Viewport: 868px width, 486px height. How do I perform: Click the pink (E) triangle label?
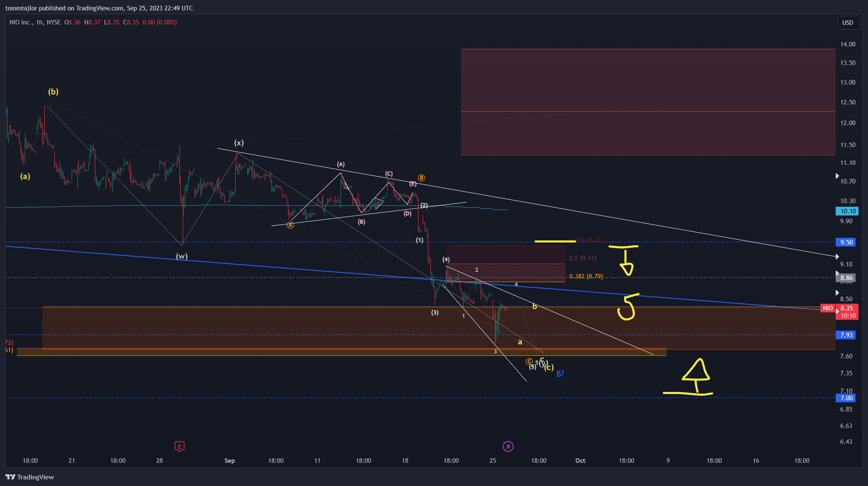pyautogui.click(x=413, y=184)
